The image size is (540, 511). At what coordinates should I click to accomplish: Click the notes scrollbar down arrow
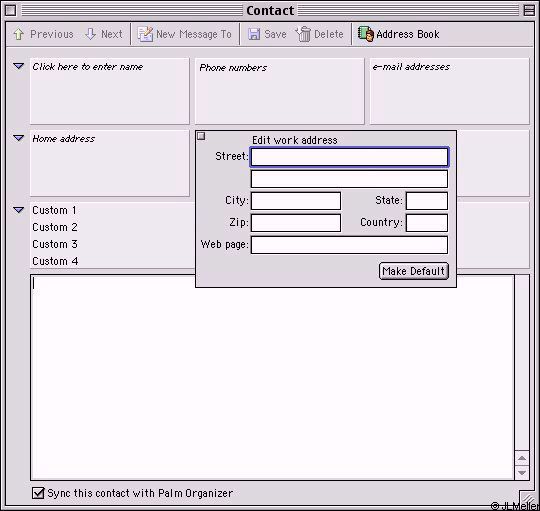[x=522, y=472]
